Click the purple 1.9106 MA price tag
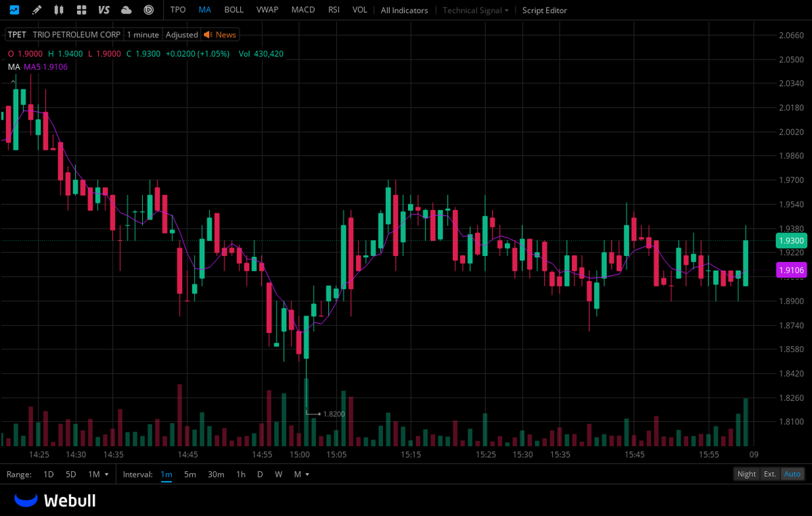This screenshot has height=516, width=812. (x=790, y=270)
